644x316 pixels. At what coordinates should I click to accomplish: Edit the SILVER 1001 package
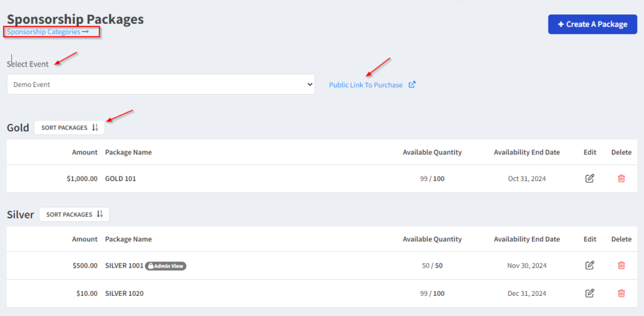click(589, 265)
